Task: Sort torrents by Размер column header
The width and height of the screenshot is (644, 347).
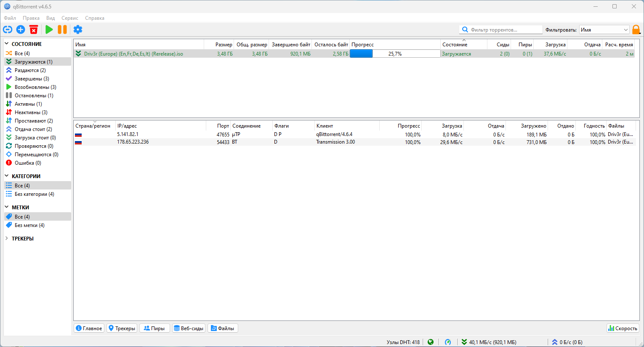Action: tap(219, 45)
